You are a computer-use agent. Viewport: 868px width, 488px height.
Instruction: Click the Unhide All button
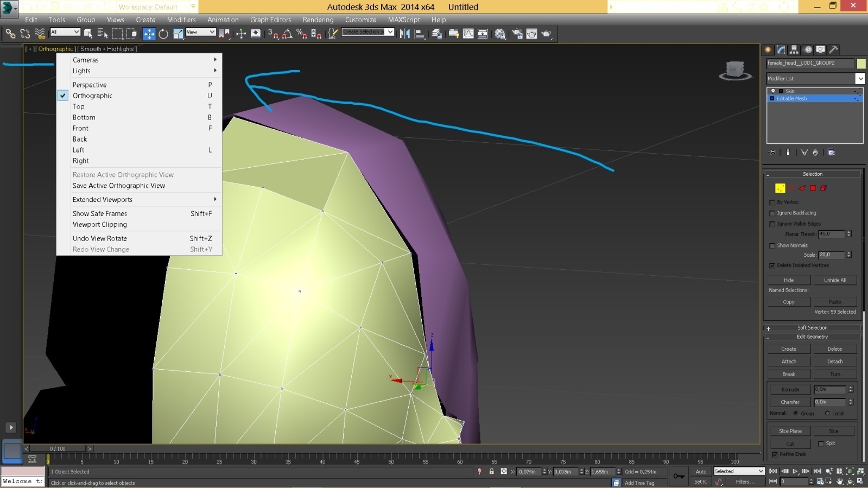coord(835,280)
